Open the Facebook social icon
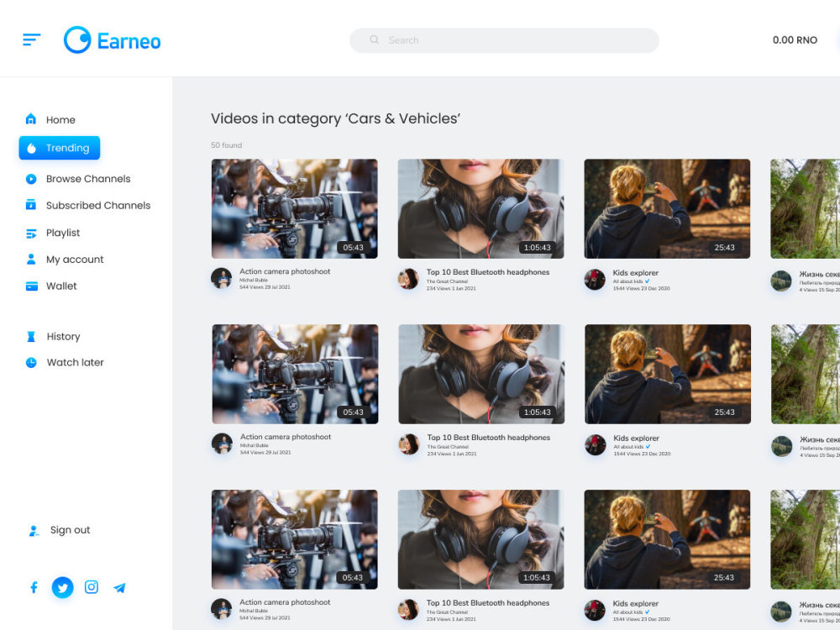The width and height of the screenshot is (840, 630). coord(34,588)
